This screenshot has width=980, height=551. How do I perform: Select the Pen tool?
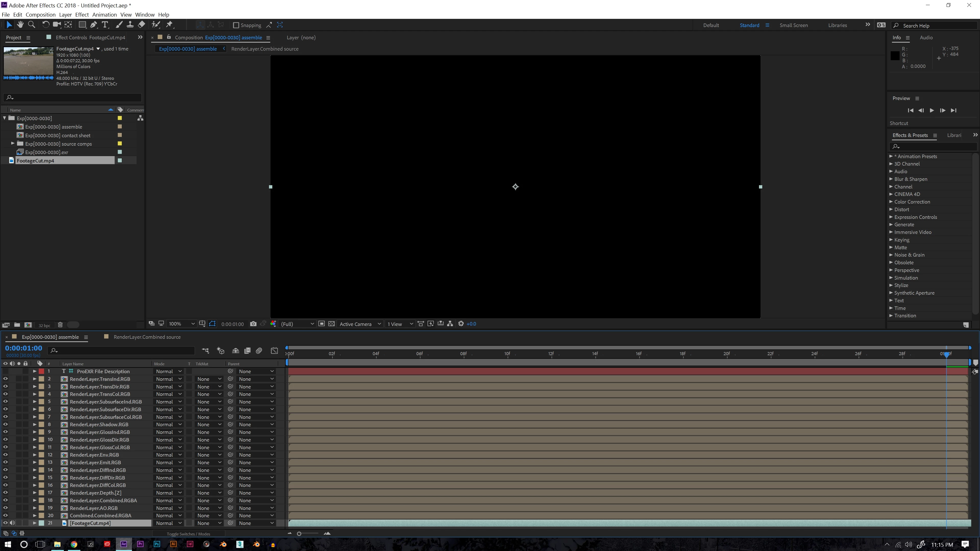pyautogui.click(x=94, y=25)
